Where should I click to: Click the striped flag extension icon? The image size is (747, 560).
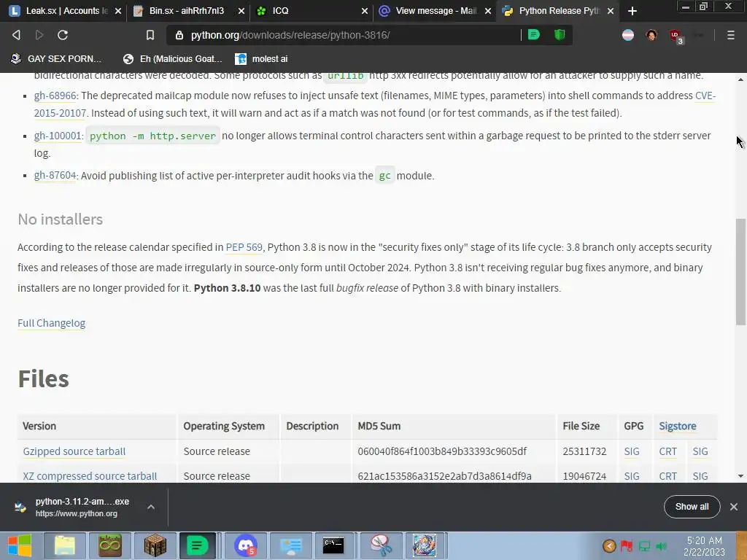[x=628, y=35]
